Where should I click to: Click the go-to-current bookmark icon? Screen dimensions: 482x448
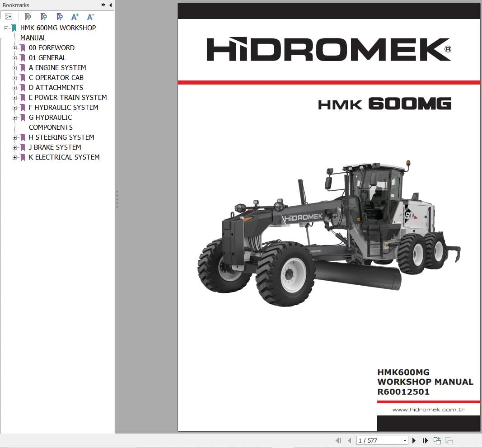pyautogui.click(x=60, y=17)
